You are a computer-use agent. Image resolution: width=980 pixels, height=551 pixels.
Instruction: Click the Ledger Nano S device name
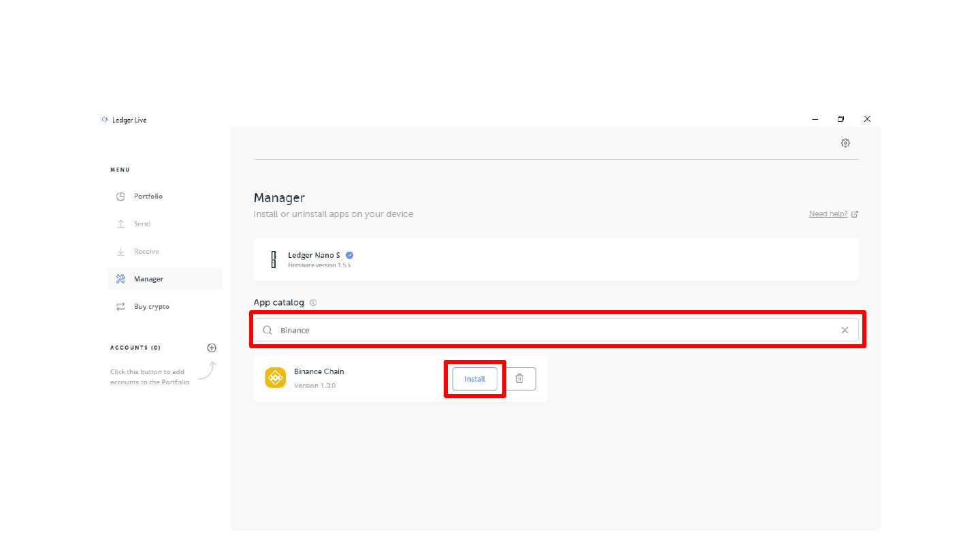[x=314, y=255]
